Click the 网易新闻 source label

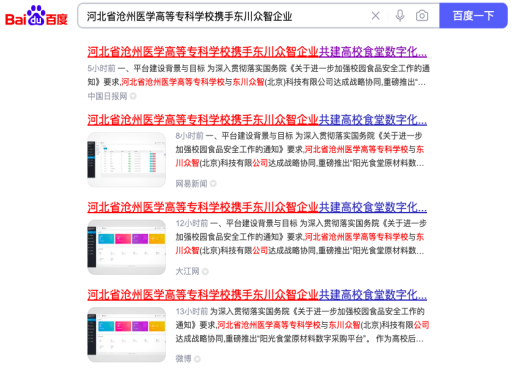[x=191, y=184]
